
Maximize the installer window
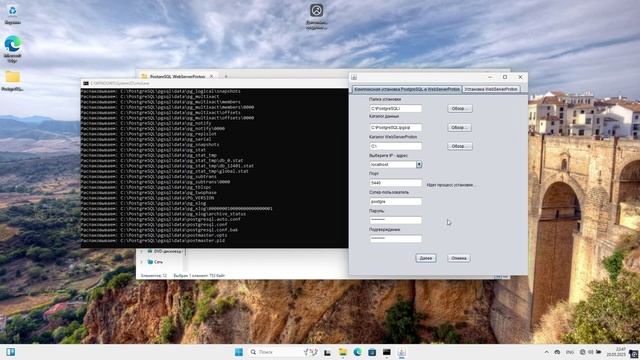pyautogui.click(x=505, y=77)
